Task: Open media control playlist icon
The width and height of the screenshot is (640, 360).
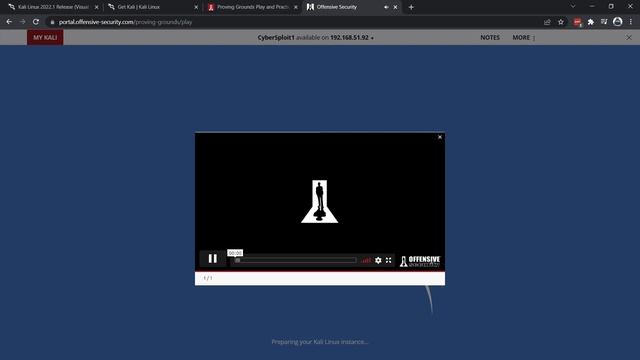Action: 604,22
